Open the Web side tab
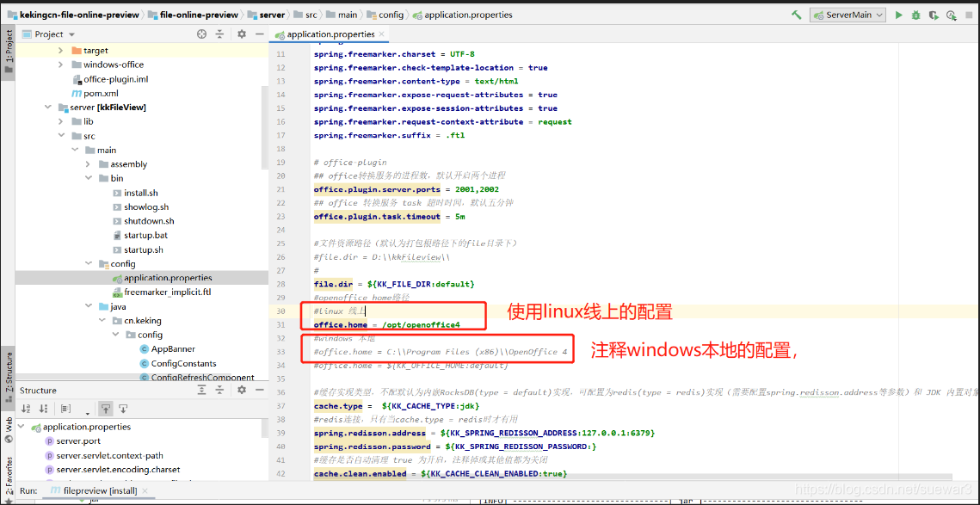 tap(8, 430)
